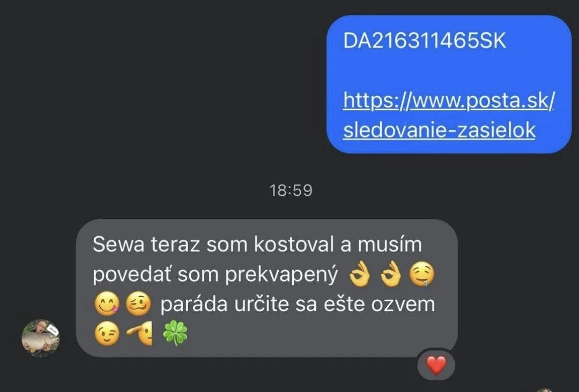Tap the second OK hand emoji
579x392 pixels.
click(x=391, y=274)
